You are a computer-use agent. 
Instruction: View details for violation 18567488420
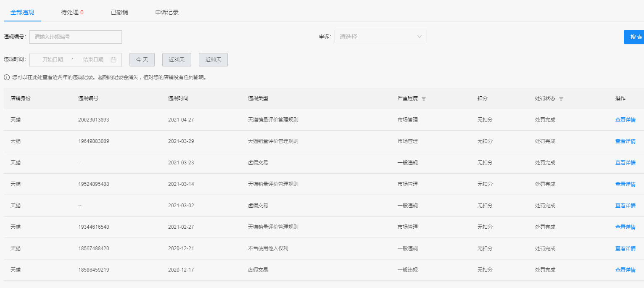626,248
